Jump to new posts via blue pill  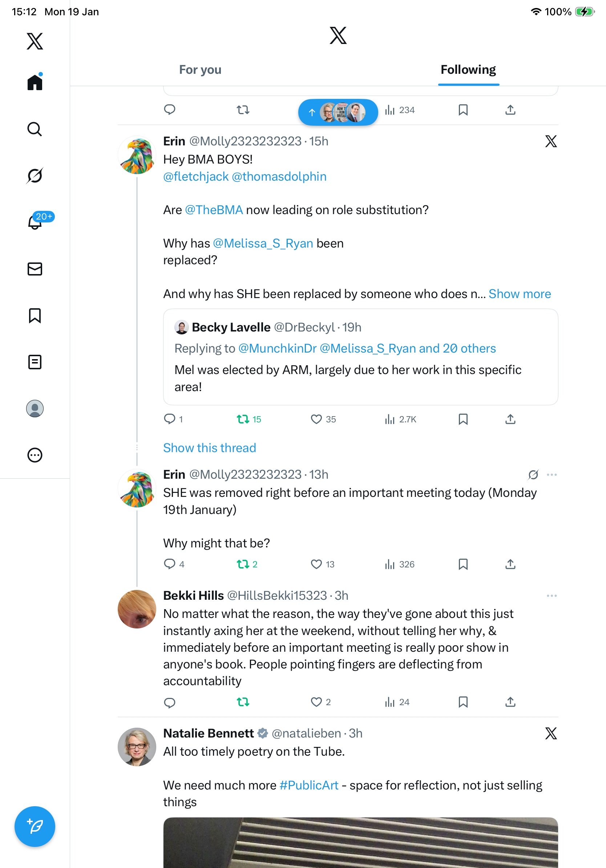(338, 112)
